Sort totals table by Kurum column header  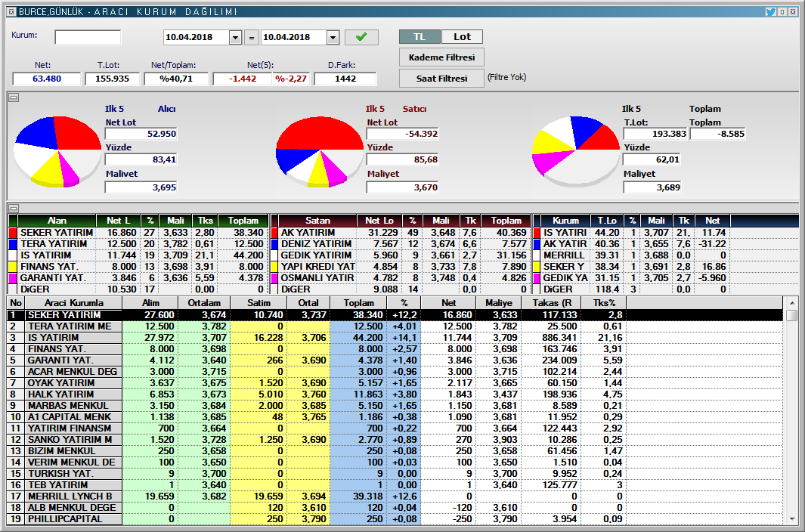(565, 221)
